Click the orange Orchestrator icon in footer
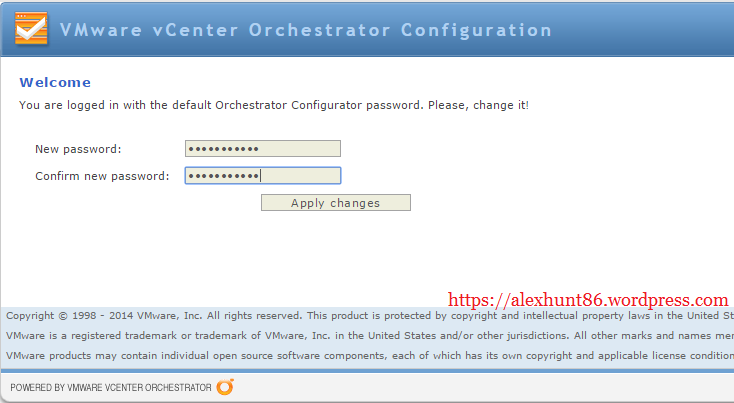The height and width of the screenshot is (403, 734). (225, 387)
